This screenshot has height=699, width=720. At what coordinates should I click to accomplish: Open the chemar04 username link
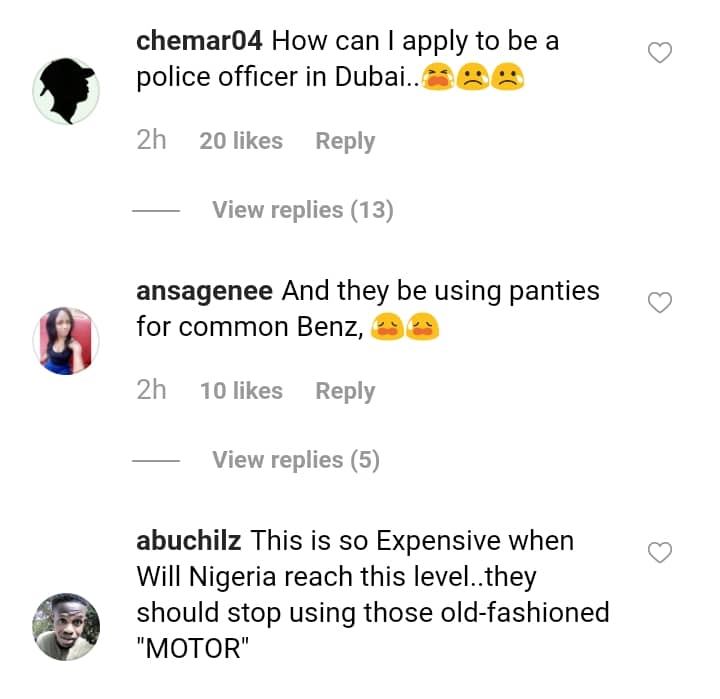[x=199, y=42]
